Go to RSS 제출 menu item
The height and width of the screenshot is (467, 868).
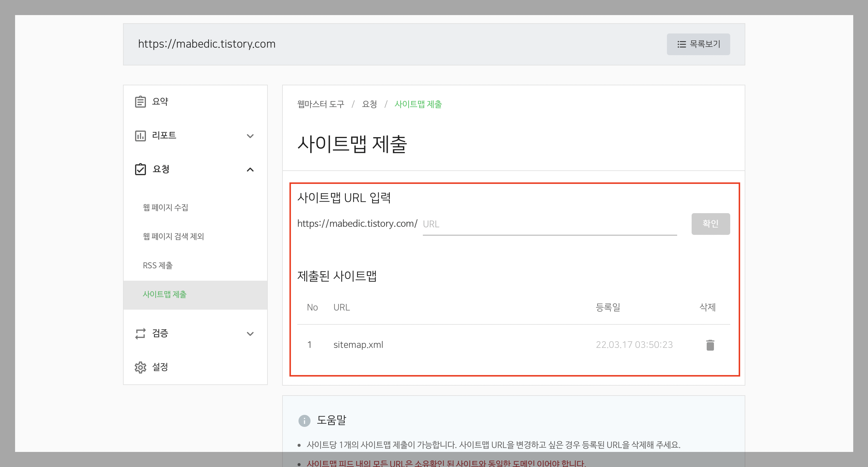coord(158,266)
